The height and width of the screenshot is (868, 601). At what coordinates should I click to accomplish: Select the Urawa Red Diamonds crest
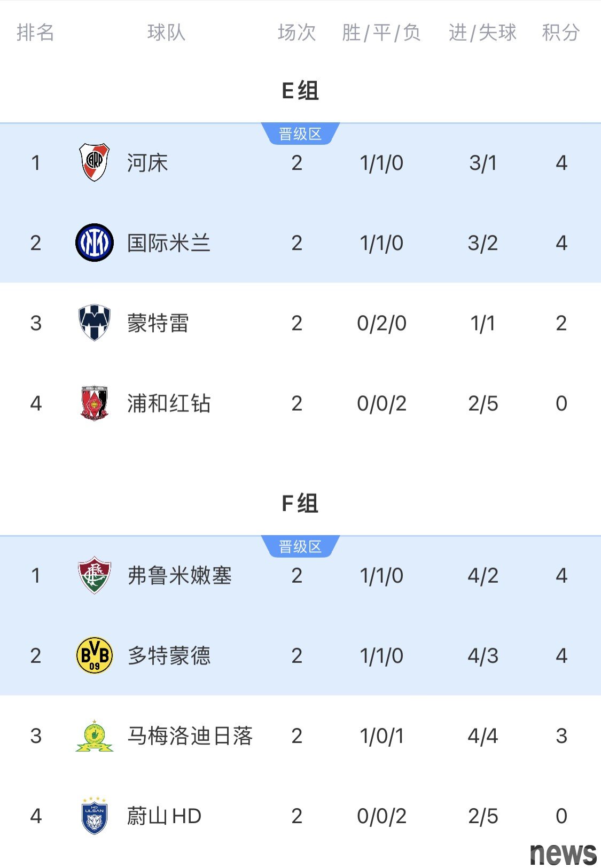pyautogui.click(x=94, y=403)
